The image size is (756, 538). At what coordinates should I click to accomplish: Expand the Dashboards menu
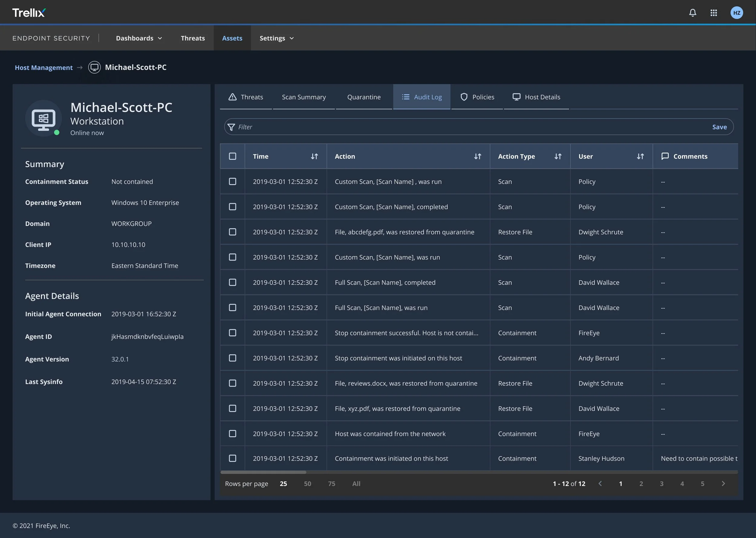139,38
